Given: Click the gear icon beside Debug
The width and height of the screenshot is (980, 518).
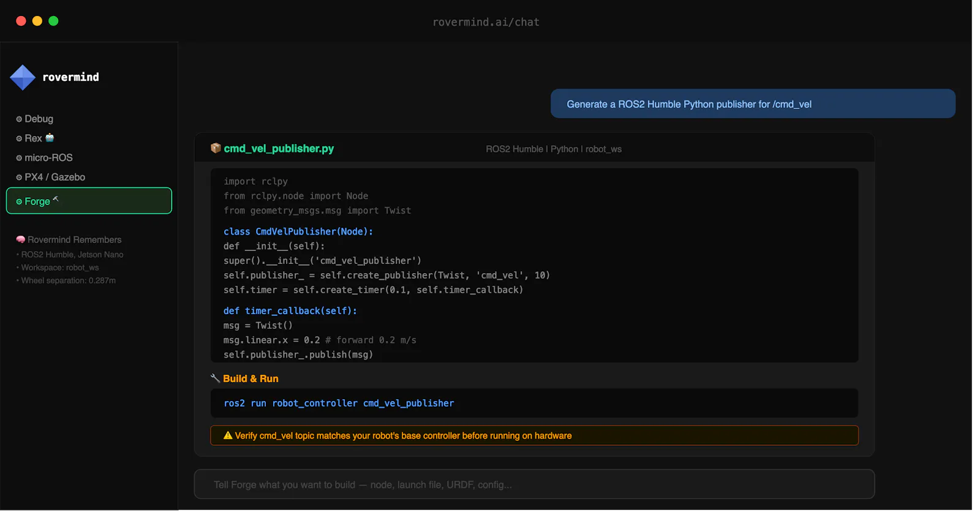Looking at the screenshot, I should coord(19,119).
